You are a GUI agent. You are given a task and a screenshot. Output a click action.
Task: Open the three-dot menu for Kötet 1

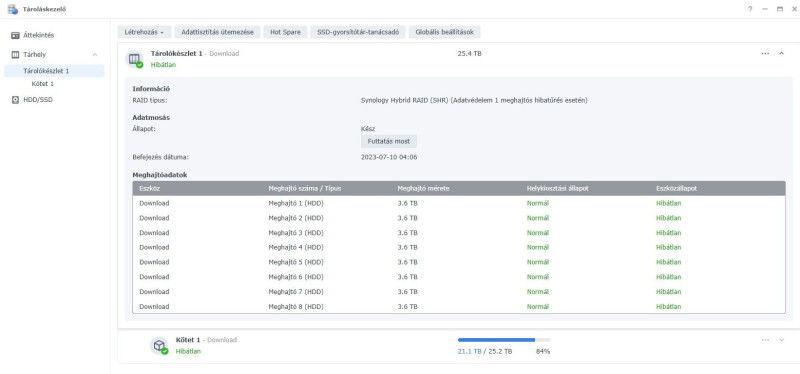click(x=765, y=340)
